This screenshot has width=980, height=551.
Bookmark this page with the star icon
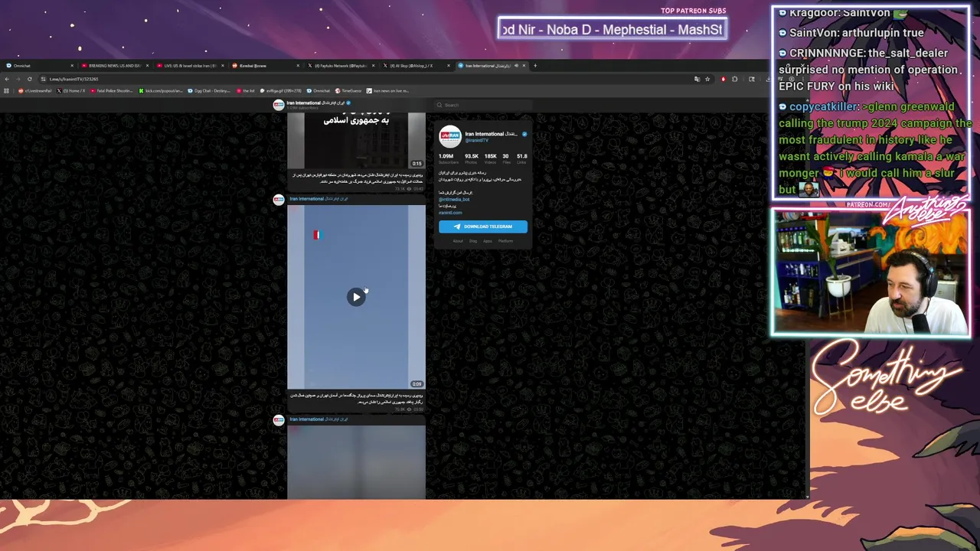(707, 79)
